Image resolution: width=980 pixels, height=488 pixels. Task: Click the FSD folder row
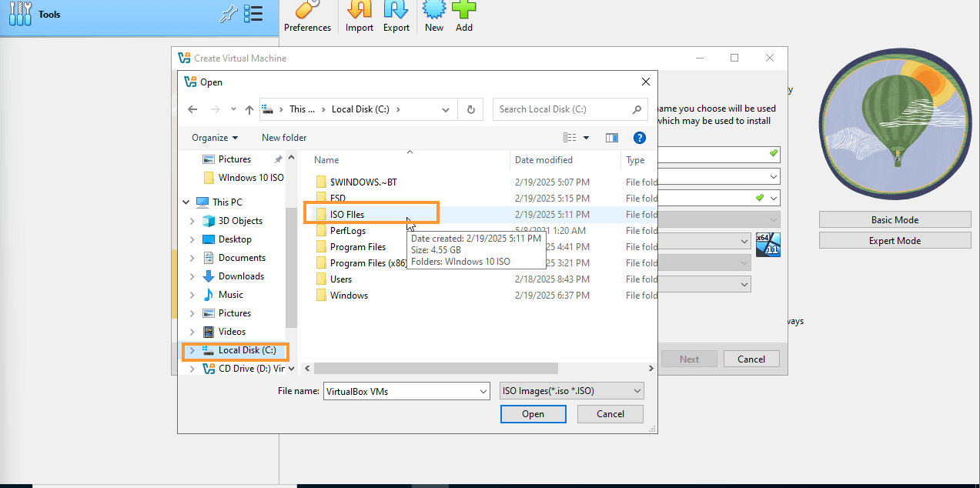coord(331,199)
